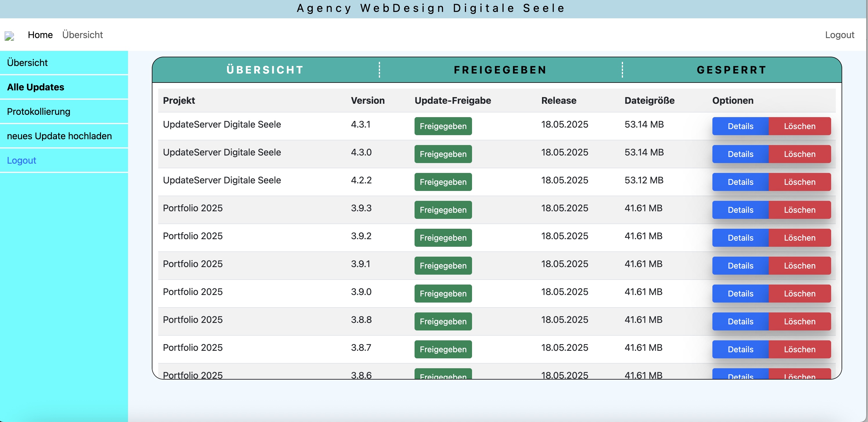Toggle Freigegeben status for version 4.3.1
Image resolution: width=868 pixels, height=422 pixels.
[443, 126]
